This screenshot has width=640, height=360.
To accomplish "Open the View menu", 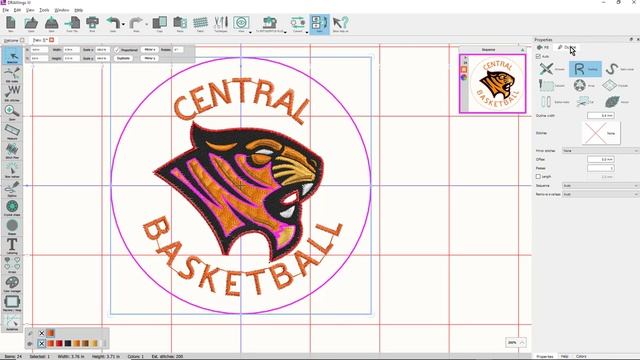I will [30, 10].
